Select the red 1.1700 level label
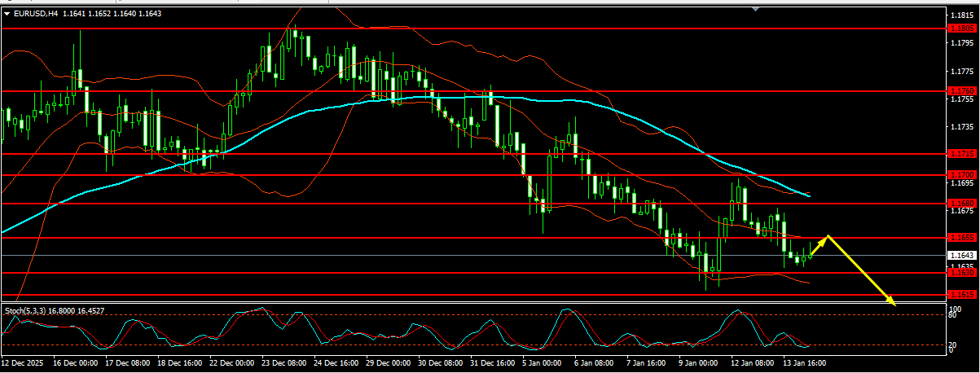The width and height of the screenshot is (980, 373). pos(963,174)
